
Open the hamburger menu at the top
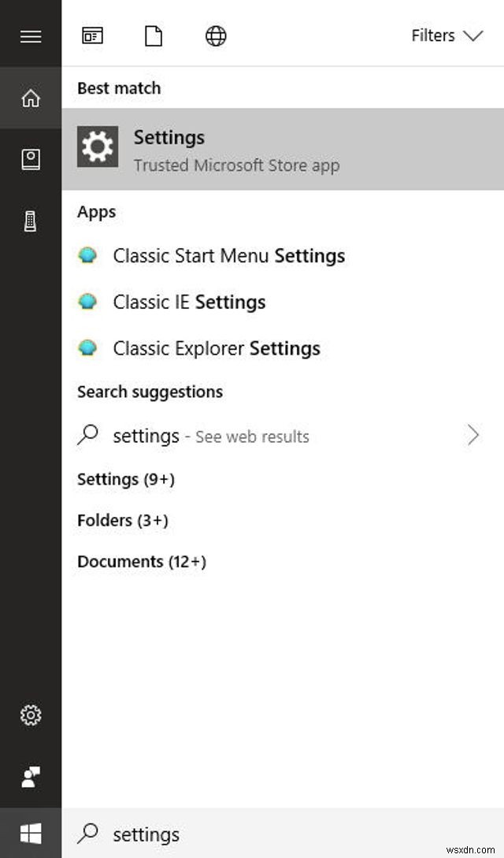pyautogui.click(x=31, y=35)
